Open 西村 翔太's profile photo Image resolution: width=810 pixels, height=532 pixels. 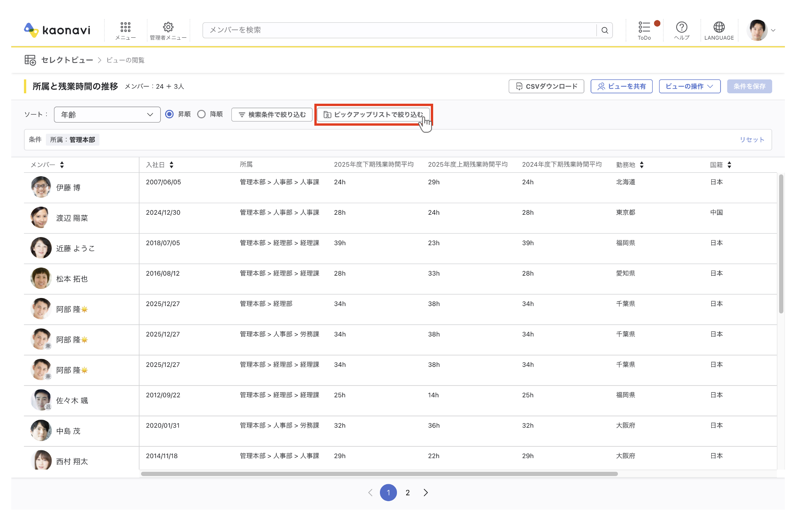pyautogui.click(x=41, y=460)
